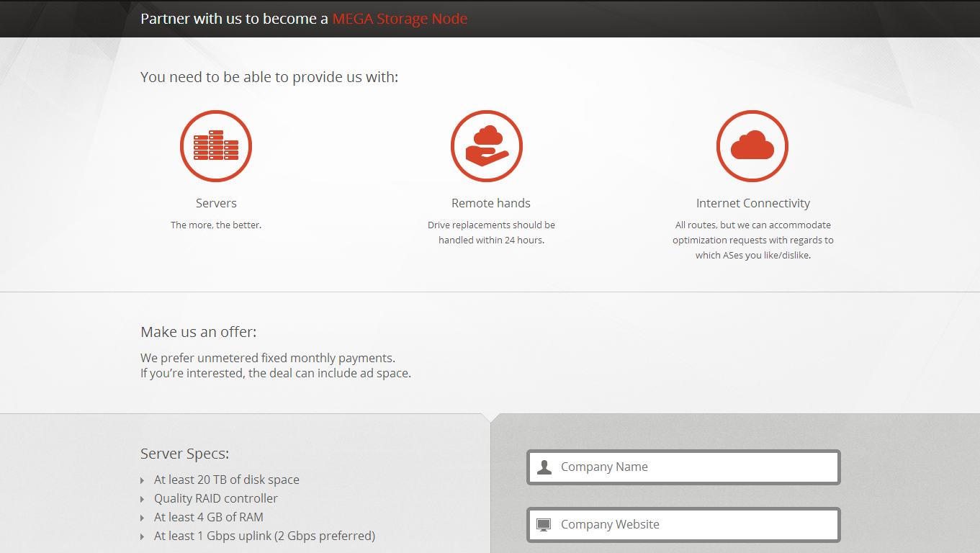
Task: Click the red MEGA Storage Node title text
Action: coord(400,19)
